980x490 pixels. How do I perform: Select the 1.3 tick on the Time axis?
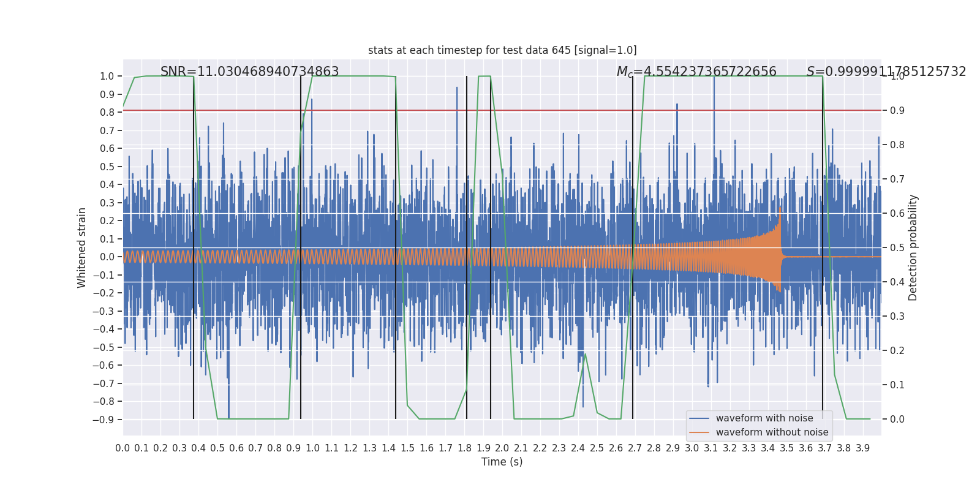[369, 448]
